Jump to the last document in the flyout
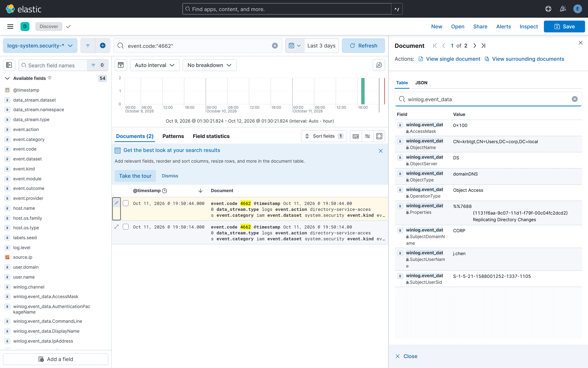This screenshot has width=588, height=368. point(483,46)
